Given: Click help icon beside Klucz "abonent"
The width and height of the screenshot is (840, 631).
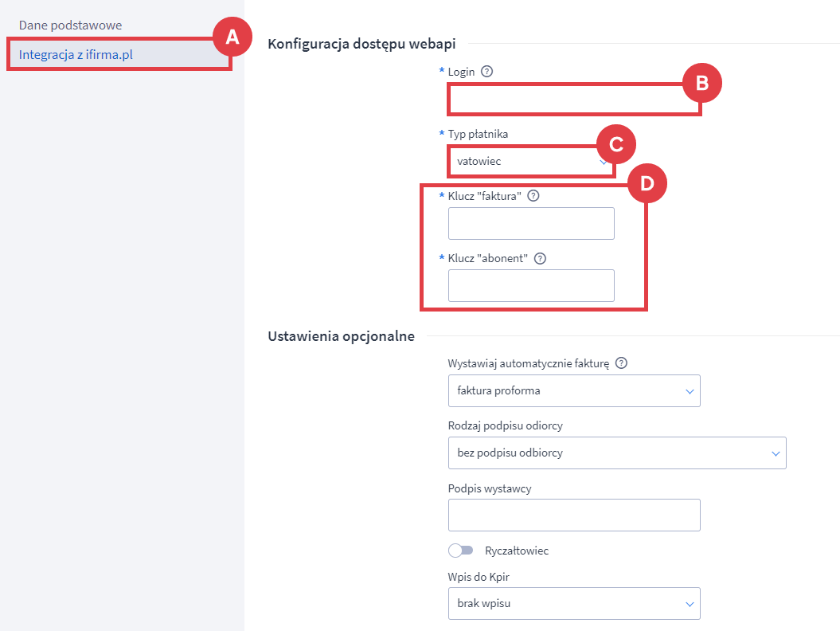Looking at the screenshot, I should pos(540,258).
